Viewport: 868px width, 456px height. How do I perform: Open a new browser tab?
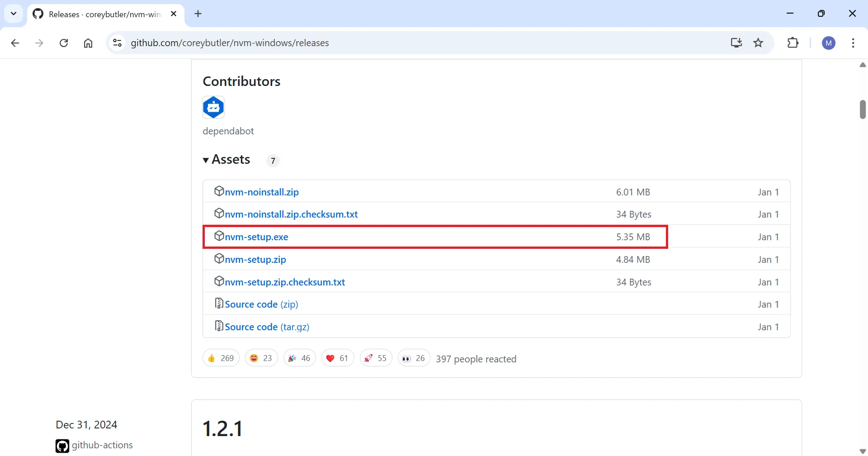pos(198,14)
